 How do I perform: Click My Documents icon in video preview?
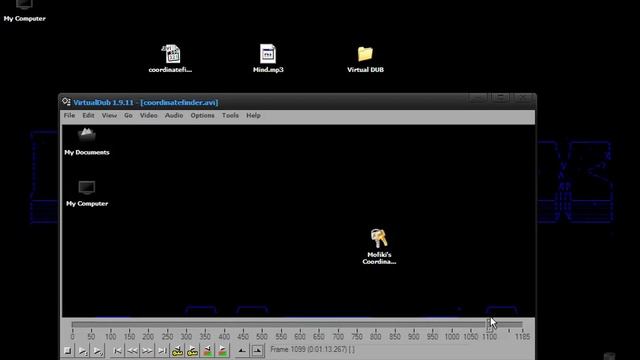pos(87,142)
